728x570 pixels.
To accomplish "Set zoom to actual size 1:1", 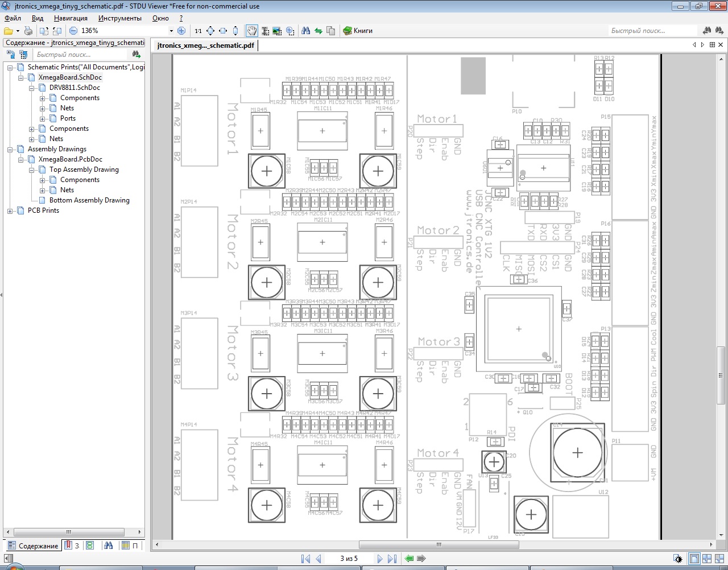I will (198, 31).
